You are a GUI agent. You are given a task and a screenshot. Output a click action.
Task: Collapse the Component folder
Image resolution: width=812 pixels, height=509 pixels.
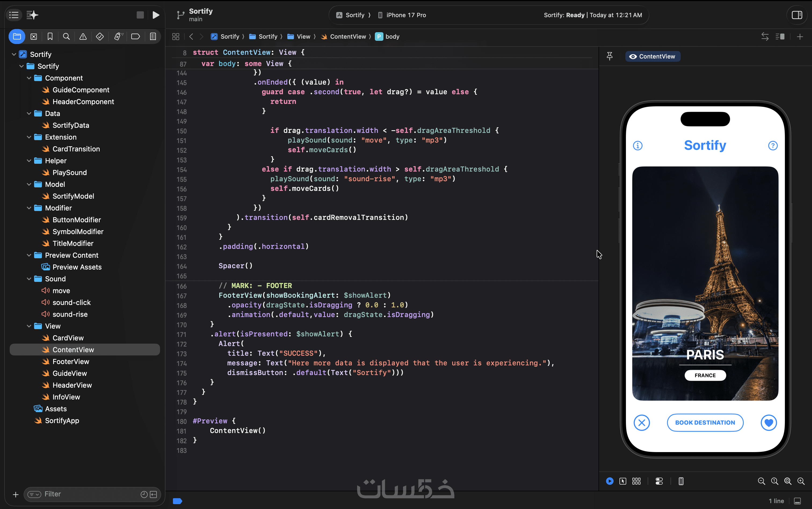pyautogui.click(x=29, y=78)
